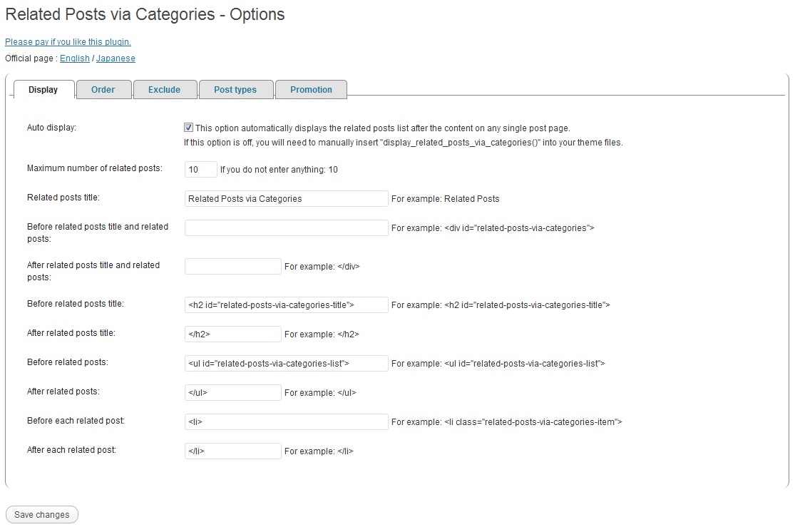Follow the 'Please pay if you like this plugin' link
795x532 pixels.
tap(68, 42)
